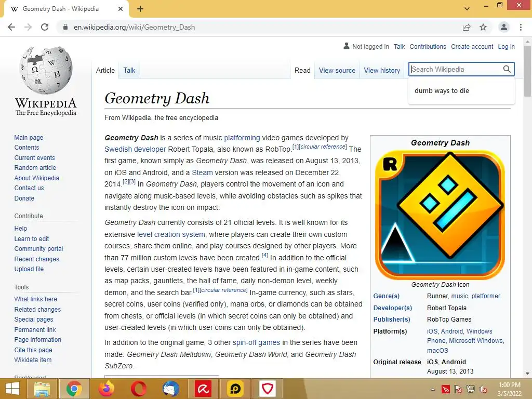Screen dimensions: 532x399
Task: Launch Firefox from the taskbar
Action: (106, 389)
